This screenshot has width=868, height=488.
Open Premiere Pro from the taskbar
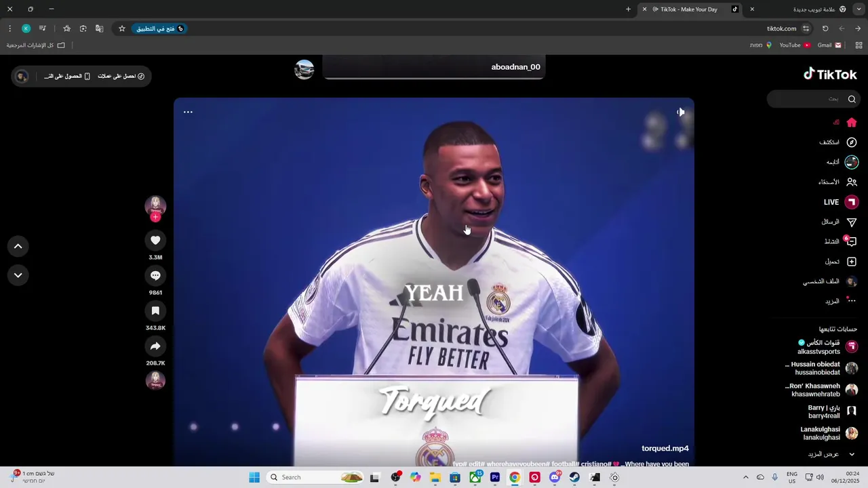click(495, 477)
